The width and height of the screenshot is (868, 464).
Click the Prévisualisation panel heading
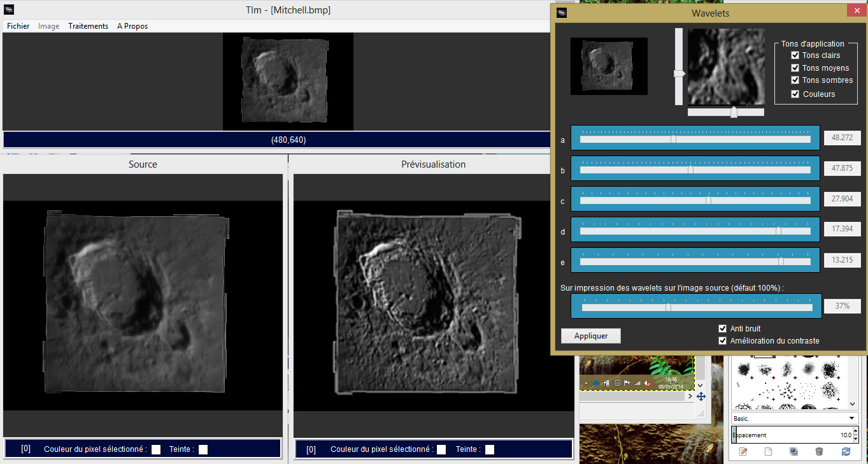point(433,164)
